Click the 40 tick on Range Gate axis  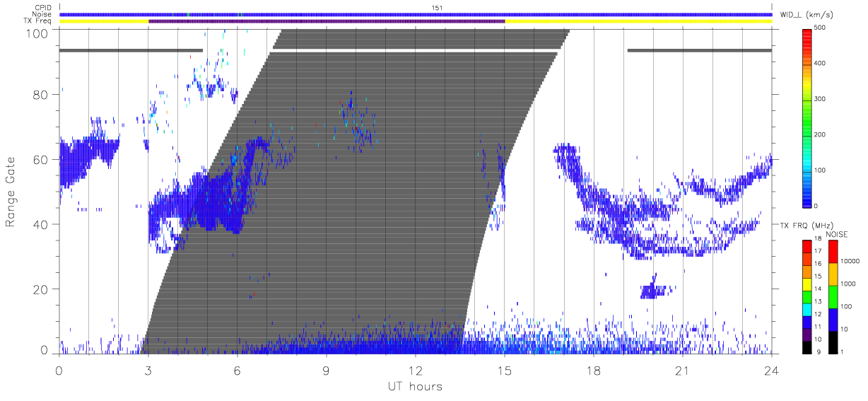coord(41,225)
